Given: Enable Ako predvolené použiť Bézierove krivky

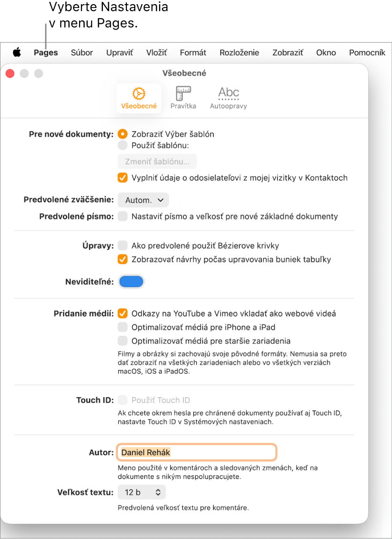Looking at the screenshot, I should click(x=123, y=246).
